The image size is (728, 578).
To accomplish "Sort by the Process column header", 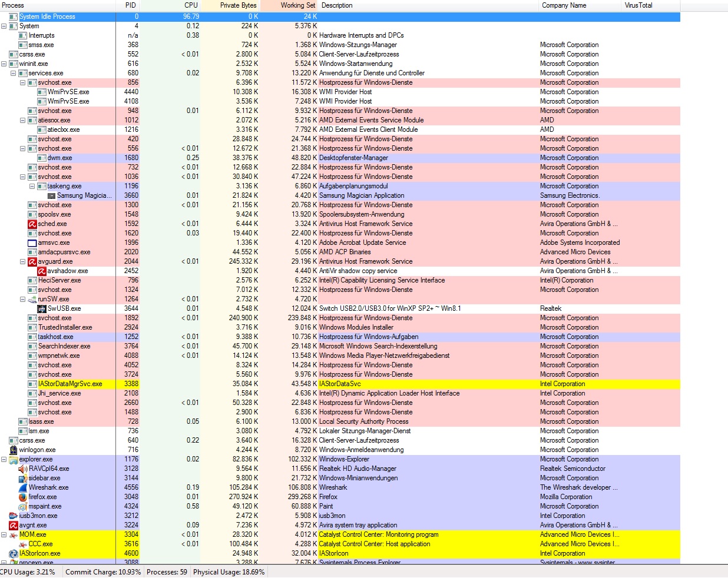I will coord(58,5).
